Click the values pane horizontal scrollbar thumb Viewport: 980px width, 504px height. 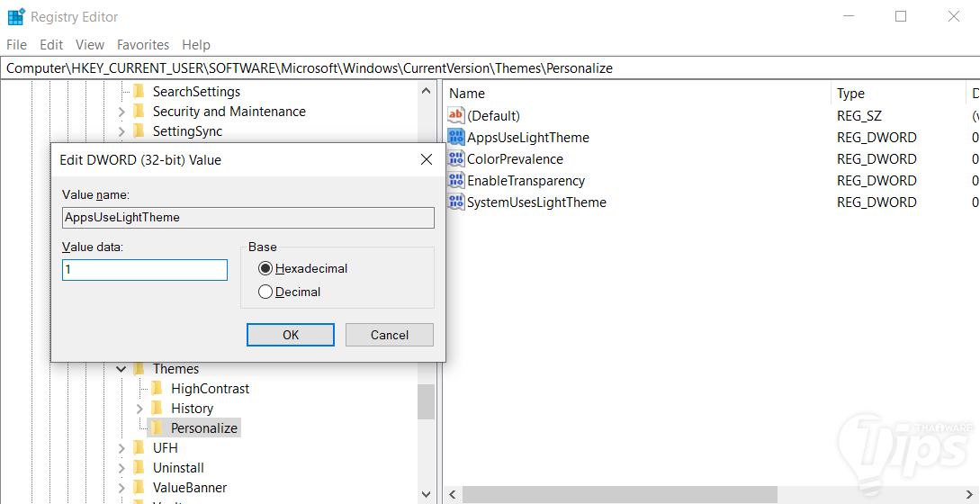[x=621, y=495]
